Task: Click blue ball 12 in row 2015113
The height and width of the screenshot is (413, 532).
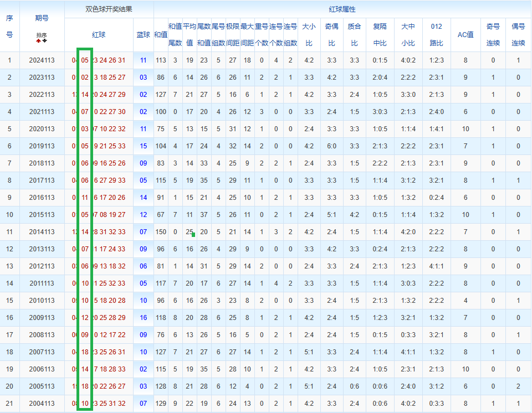Action: tap(143, 215)
